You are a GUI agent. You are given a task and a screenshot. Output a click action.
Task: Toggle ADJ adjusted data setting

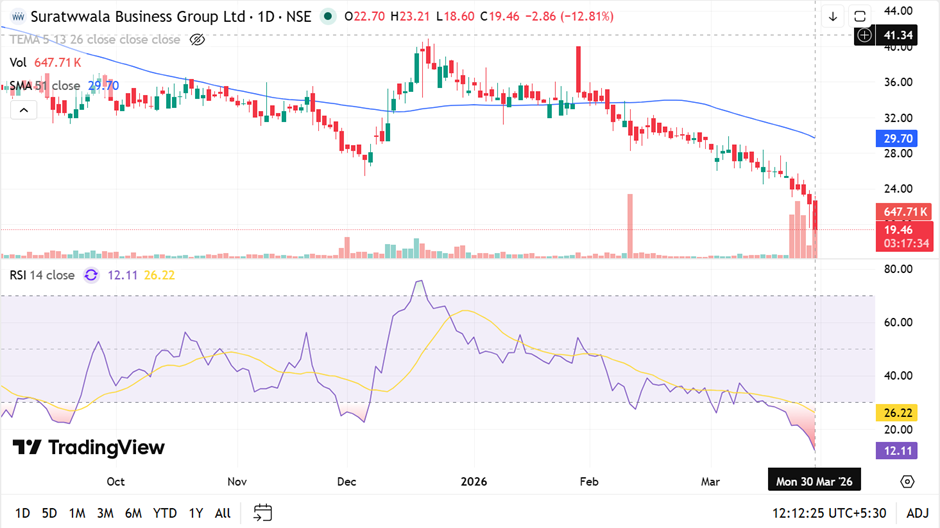tap(917, 513)
